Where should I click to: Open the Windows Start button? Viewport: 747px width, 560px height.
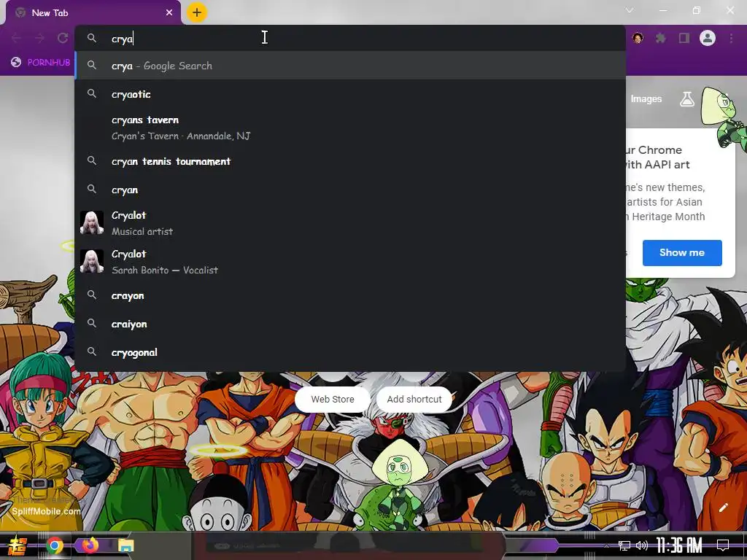tap(18, 545)
